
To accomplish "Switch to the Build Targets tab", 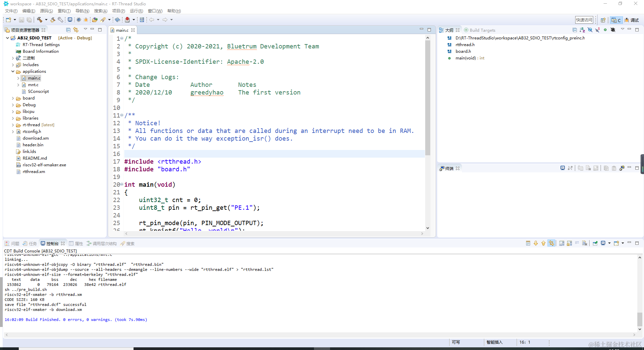I will (480, 30).
